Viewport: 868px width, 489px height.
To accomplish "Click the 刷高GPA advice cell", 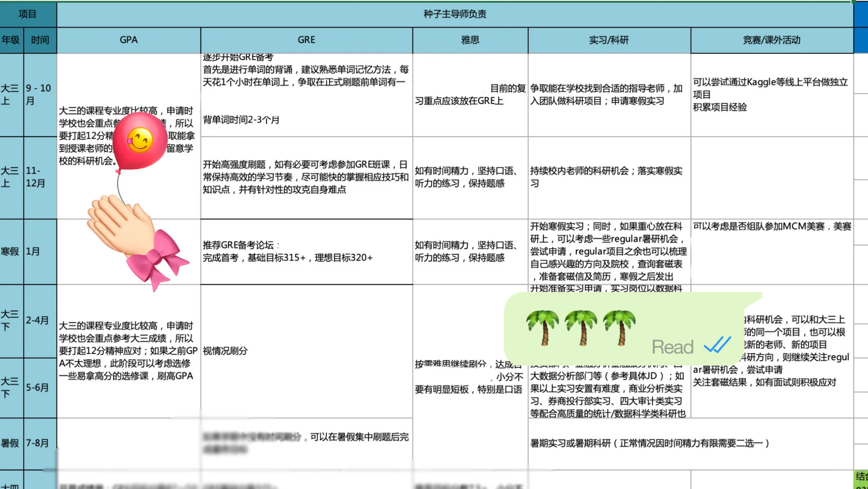I will coord(128,351).
